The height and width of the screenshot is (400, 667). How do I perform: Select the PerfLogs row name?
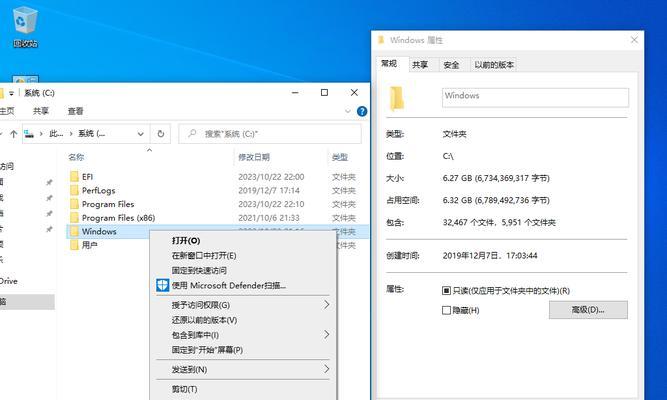pos(98,190)
